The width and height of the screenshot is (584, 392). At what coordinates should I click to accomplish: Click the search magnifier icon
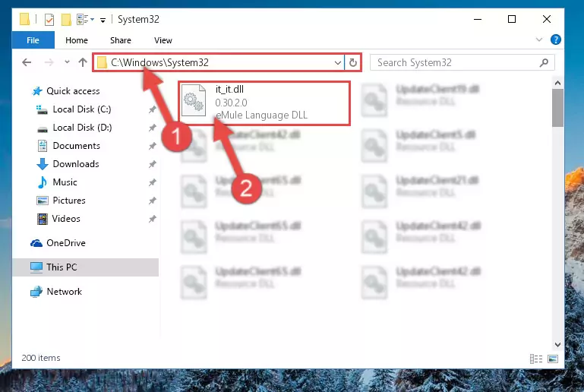[x=544, y=62]
